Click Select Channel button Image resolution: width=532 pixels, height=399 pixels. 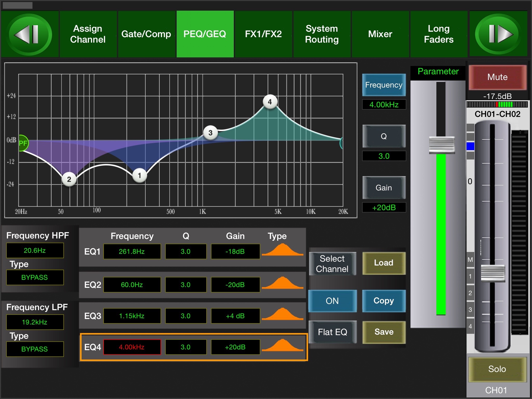pos(332,264)
